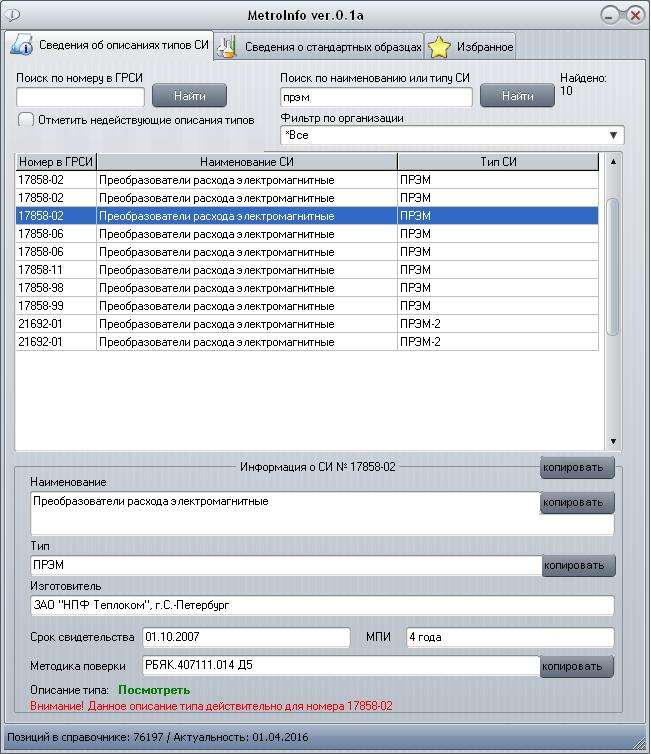Open the 'Фильтр по организации' dropdown
Viewport: 651px width, 754px height.
coord(612,135)
